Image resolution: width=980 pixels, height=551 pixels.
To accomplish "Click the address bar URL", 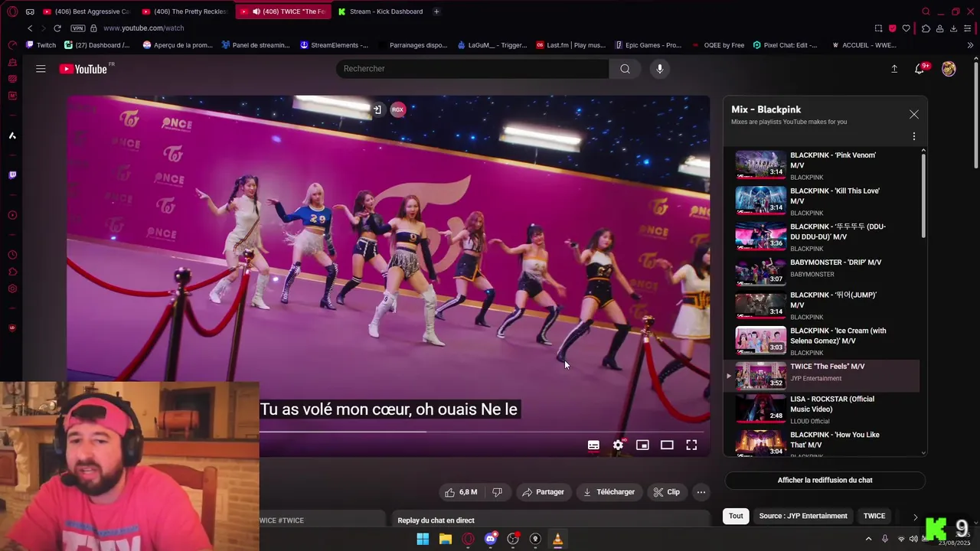I will click(143, 28).
